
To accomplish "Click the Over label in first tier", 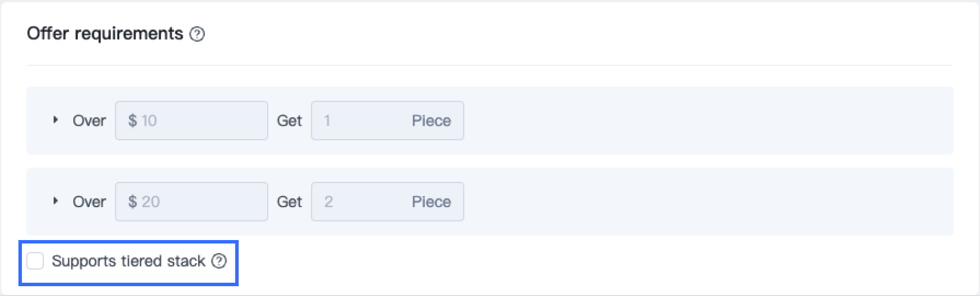I will click(x=89, y=121).
